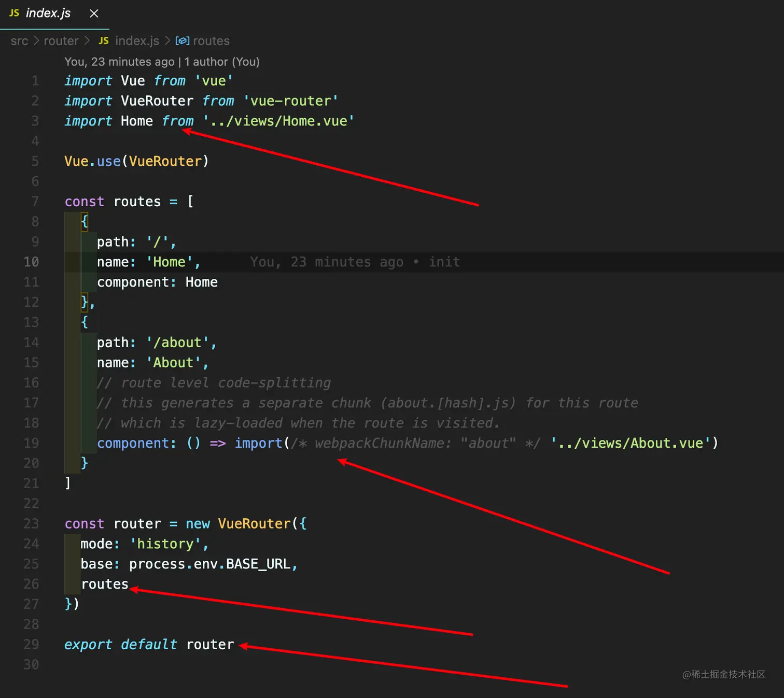Click the 'vue-router' import string

290,101
